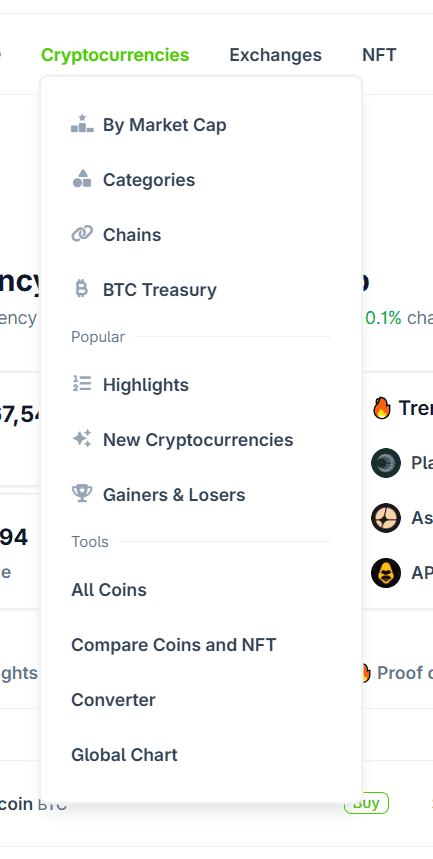
Task: Open the Cryptocurrencies navigation dropdown
Action: tap(115, 55)
